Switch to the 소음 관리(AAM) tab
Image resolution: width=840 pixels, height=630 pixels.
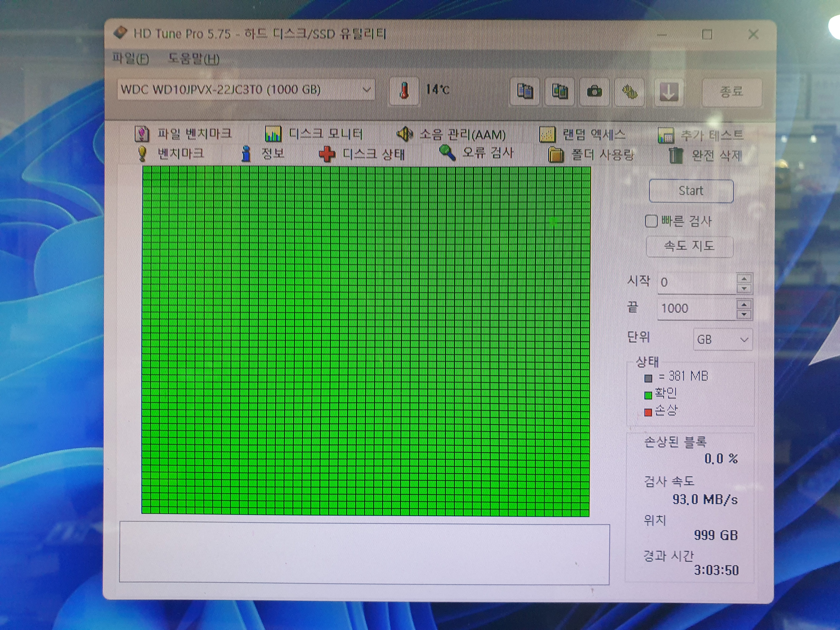[x=451, y=134]
